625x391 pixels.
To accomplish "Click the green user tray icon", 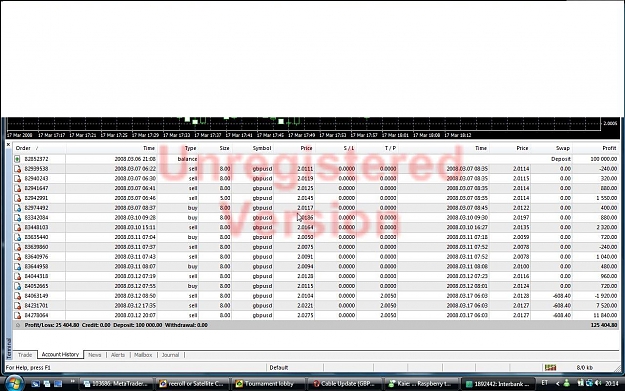I will [566, 383].
